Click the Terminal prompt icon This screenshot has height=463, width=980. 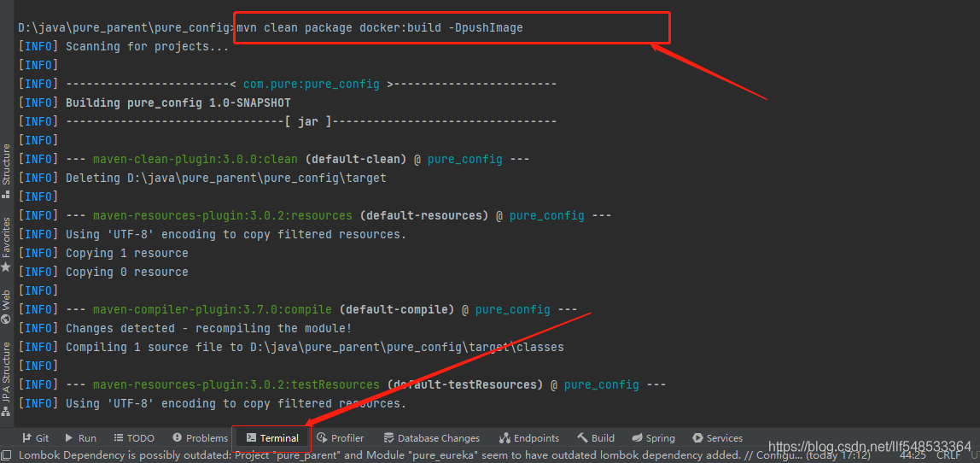(251, 438)
